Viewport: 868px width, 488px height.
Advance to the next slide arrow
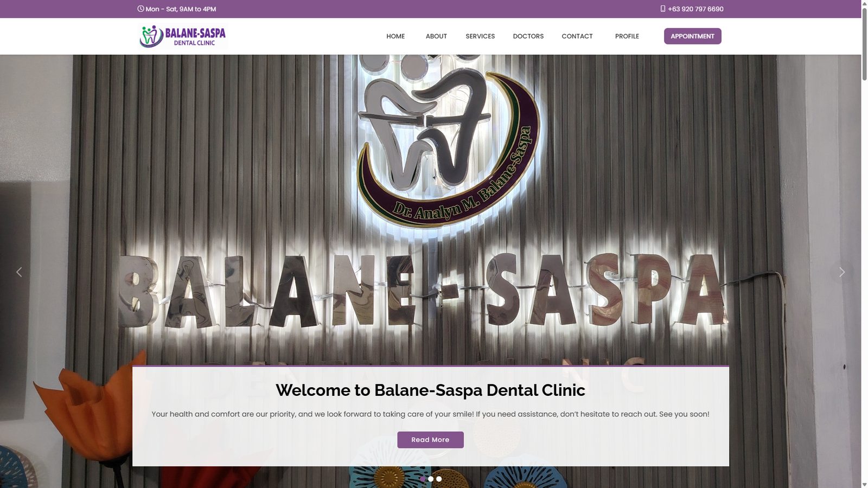point(842,272)
